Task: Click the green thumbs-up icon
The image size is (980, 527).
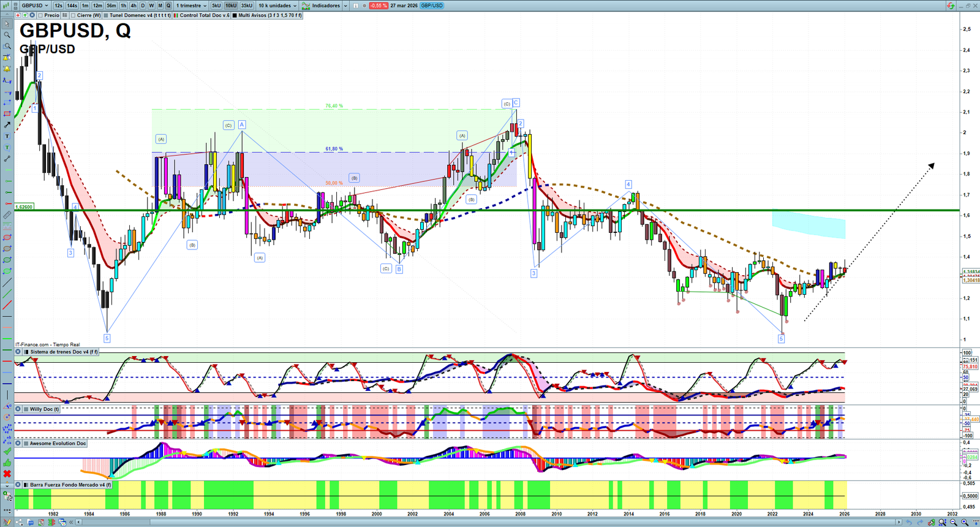Action: pyautogui.click(x=7, y=462)
